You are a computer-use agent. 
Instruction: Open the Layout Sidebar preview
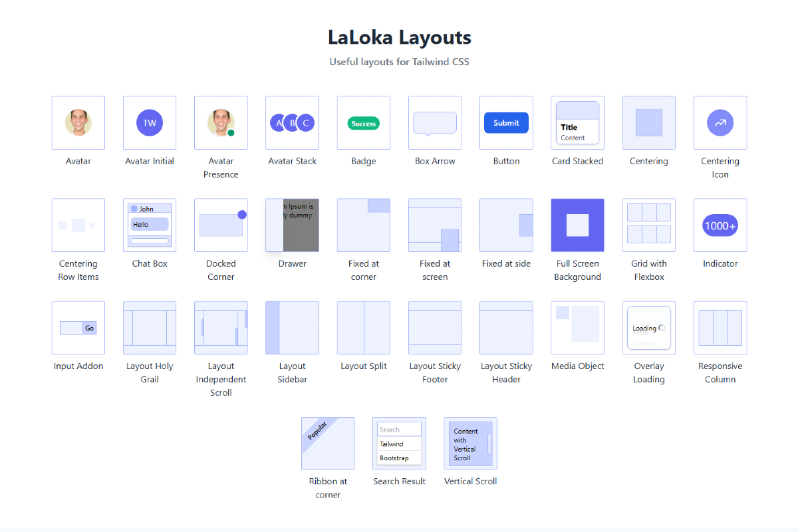pos(292,327)
